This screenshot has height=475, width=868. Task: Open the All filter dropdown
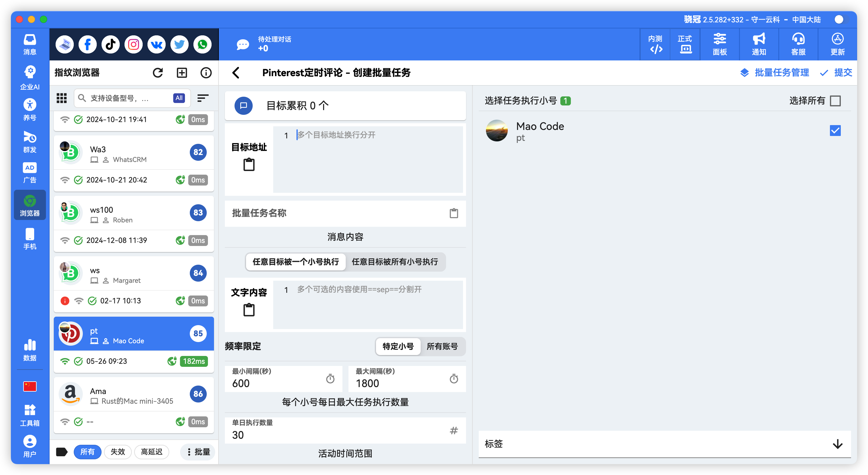[179, 98]
